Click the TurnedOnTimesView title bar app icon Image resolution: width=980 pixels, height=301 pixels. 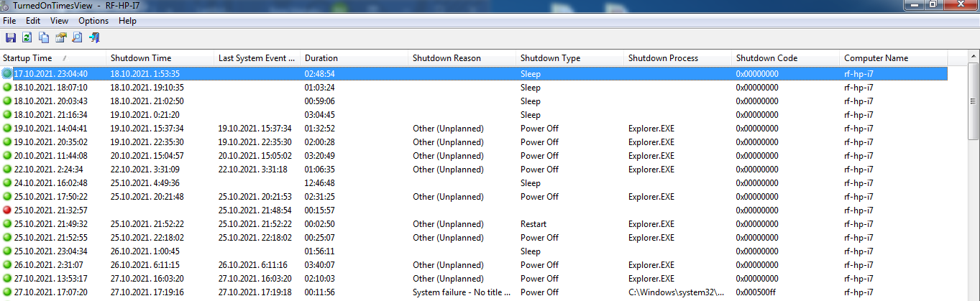tap(6, 4)
